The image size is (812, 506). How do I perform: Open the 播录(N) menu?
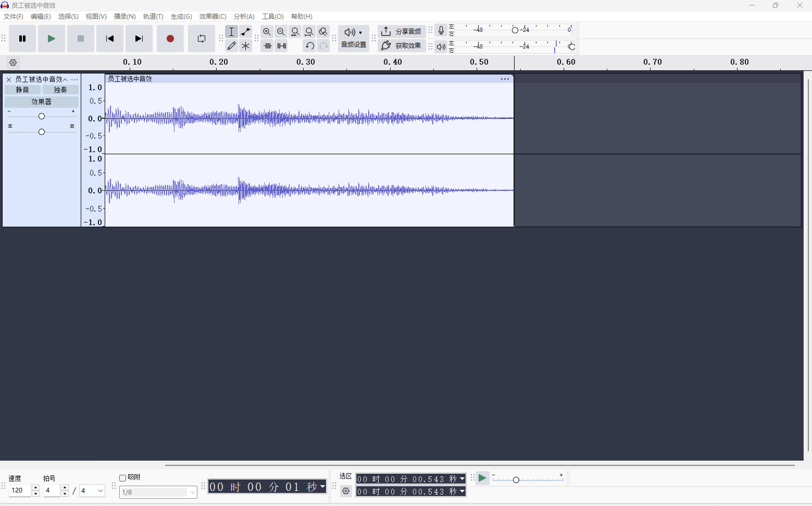pos(125,16)
